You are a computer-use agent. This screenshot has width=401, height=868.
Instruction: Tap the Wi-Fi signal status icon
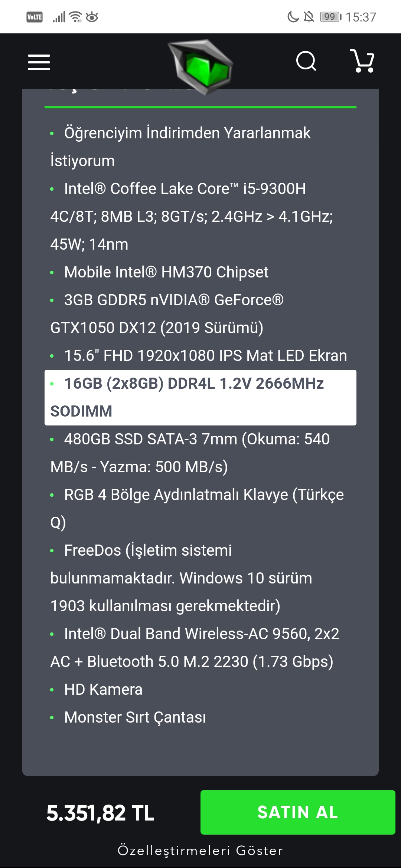point(76,17)
